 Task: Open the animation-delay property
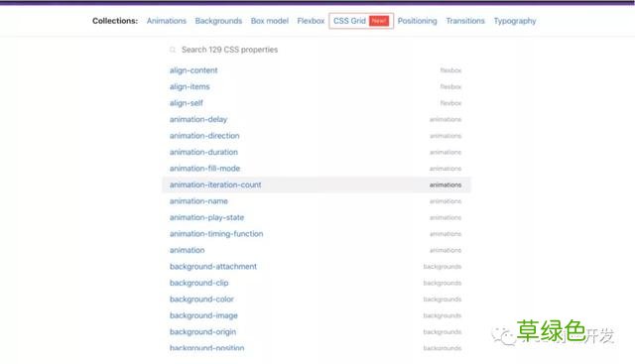(198, 119)
